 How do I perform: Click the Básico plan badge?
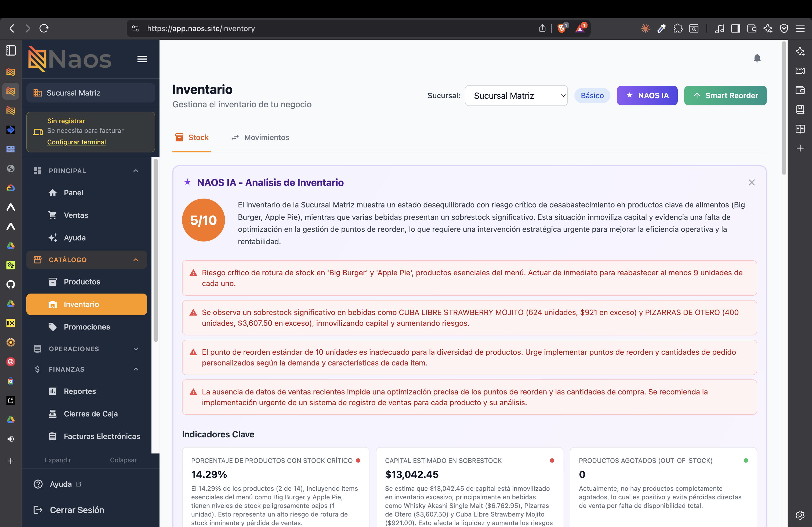tap(592, 96)
